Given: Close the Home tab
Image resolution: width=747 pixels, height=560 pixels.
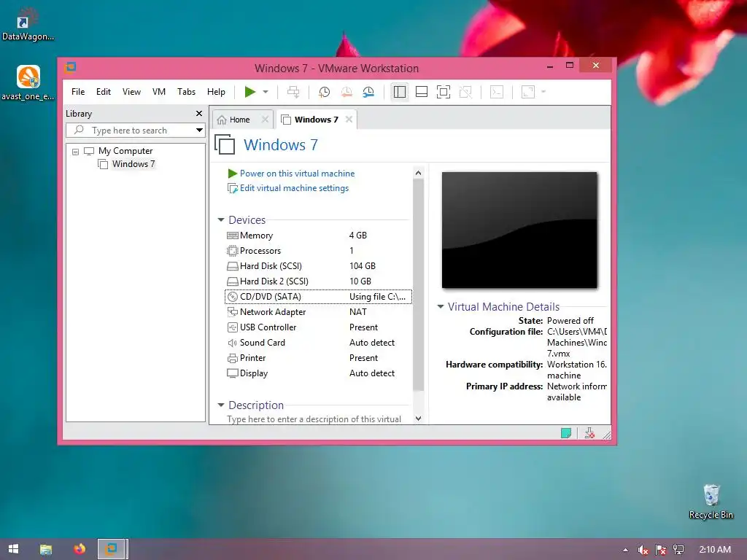Looking at the screenshot, I should [x=266, y=120].
